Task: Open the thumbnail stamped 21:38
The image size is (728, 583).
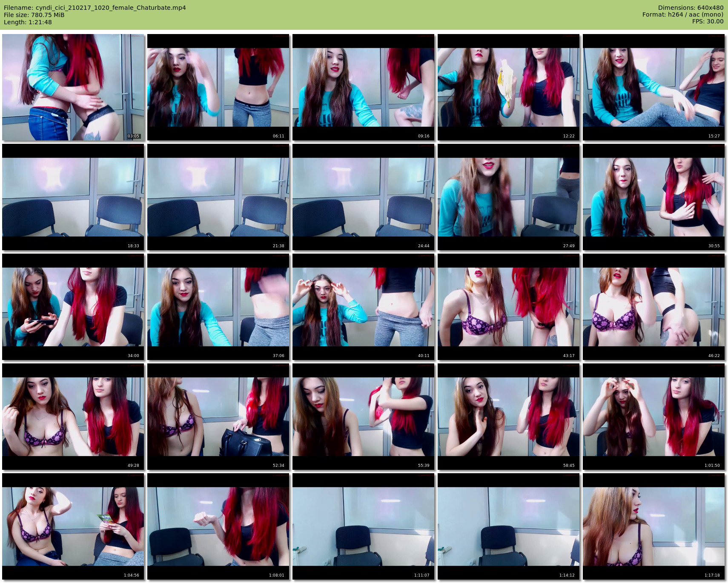Action: click(x=218, y=197)
